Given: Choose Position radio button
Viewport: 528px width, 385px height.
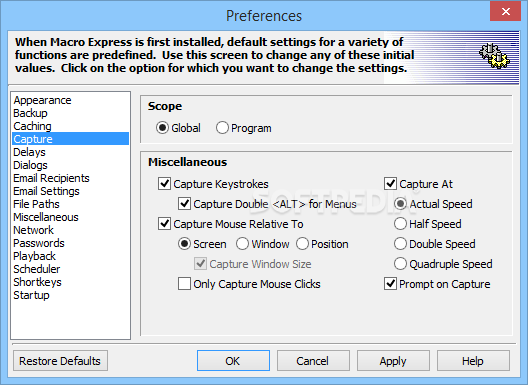Looking at the screenshot, I should (302, 244).
